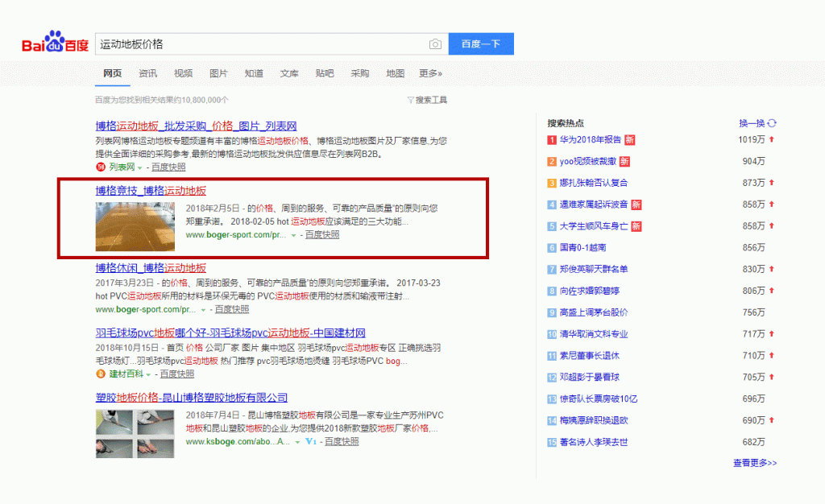Click 换一换 to refresh hot searches
The width and height of the screenshot is (825, 504).
pos(752,123)
